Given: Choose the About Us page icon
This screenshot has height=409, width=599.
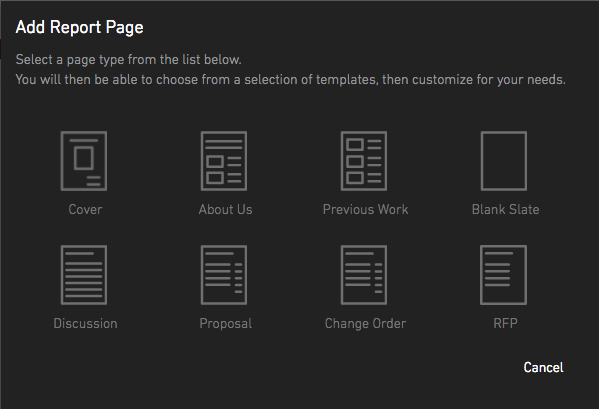Looking at the screenshot, I should point(224,161).
